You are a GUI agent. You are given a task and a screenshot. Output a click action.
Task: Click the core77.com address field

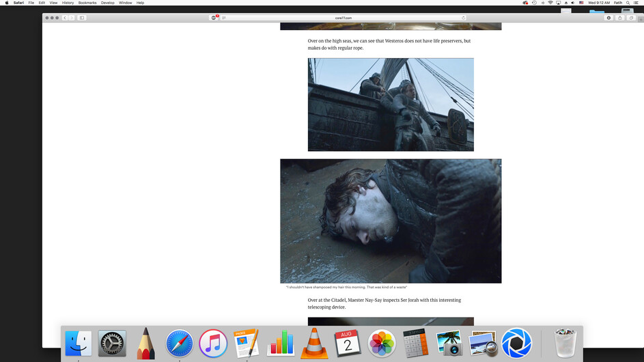pos(344,18)
